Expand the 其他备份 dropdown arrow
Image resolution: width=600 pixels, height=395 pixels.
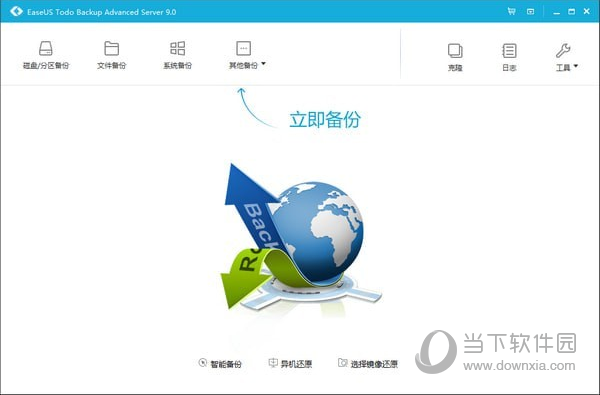263,64
